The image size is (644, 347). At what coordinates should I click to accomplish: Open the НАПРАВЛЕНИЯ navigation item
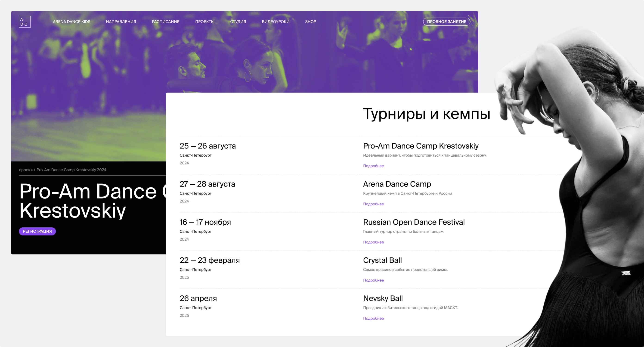click(x=121, y=22)
